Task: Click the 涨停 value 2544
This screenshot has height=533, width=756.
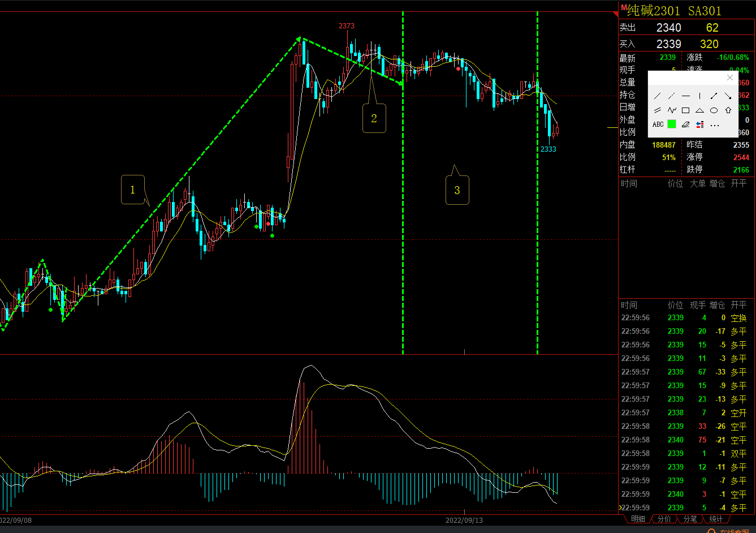Action: pyautogui.click(x=741, y=157)
